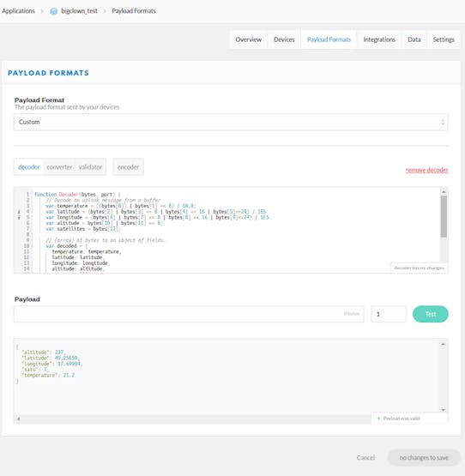Select the validator function tab

90,167
